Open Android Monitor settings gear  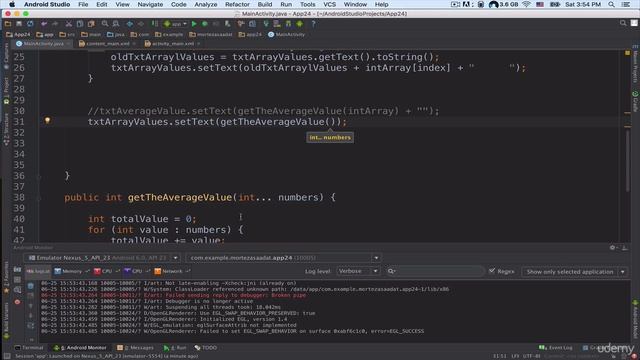point(612,247)
